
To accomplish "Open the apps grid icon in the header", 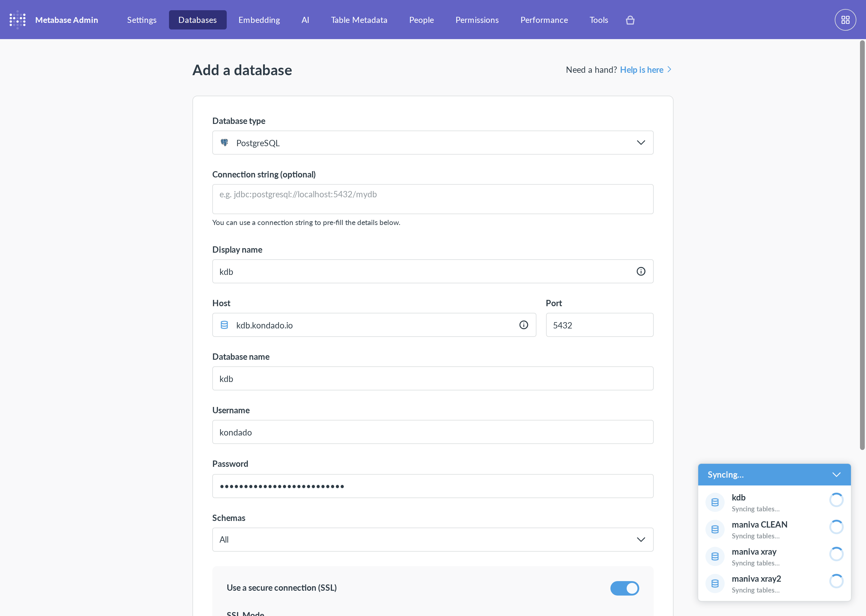I will tap(845, 20).
